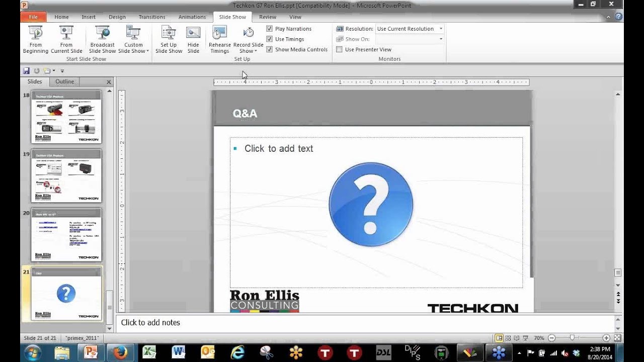Click the 70% zoom level
Screen dimensions: 644x362
[539, 338]
